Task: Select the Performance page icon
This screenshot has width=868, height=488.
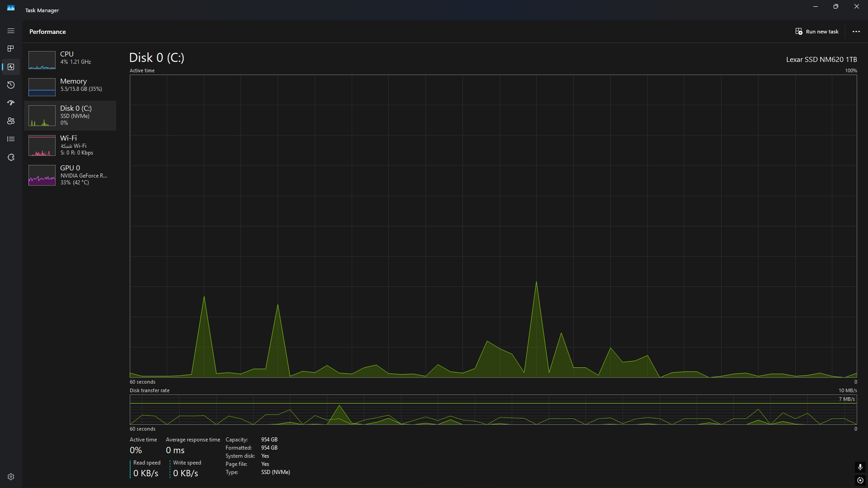Action: point(11,67)
